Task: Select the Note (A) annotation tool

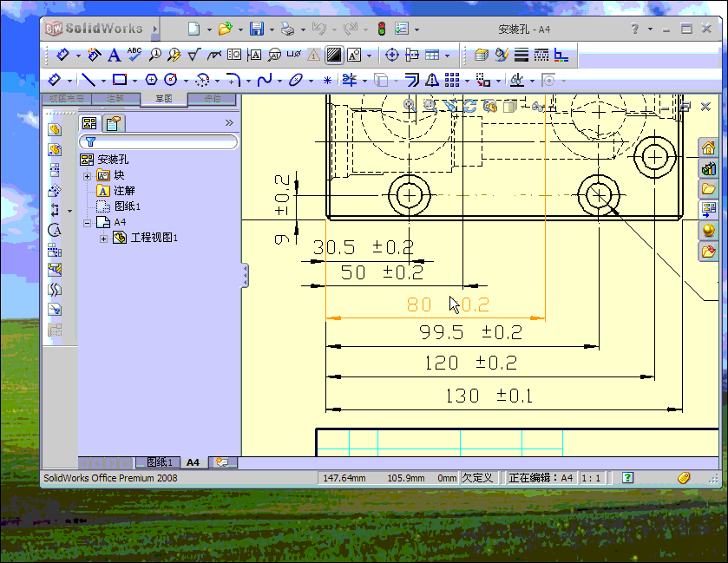Action: click(114, 56)
